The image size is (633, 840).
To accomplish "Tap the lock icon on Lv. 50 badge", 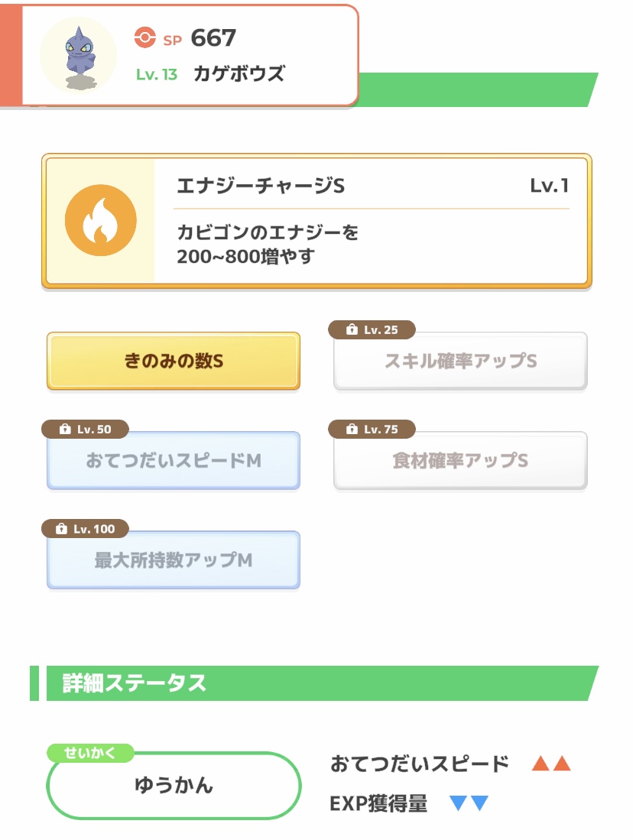I will click(65, 430).
